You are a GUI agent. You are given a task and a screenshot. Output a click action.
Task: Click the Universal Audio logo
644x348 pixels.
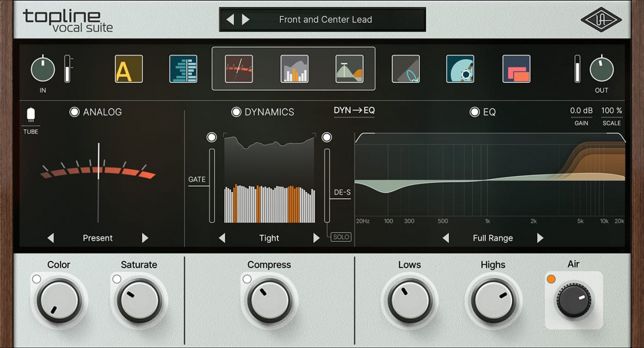(x=601, y=19)
